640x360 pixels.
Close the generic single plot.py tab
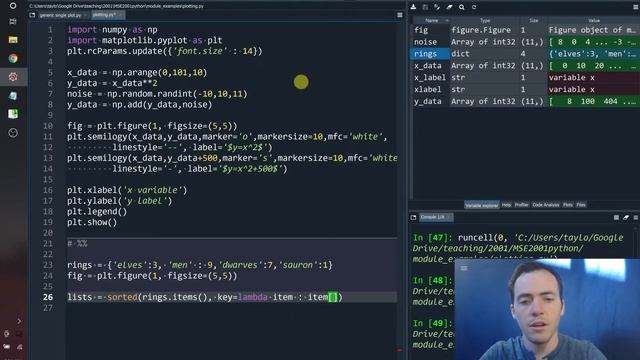point(85,15)
